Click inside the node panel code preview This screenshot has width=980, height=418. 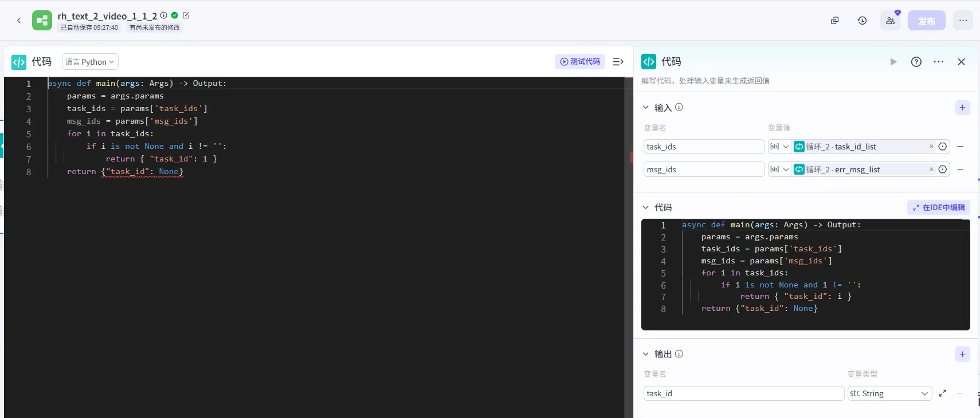click(x=806, y=274)
